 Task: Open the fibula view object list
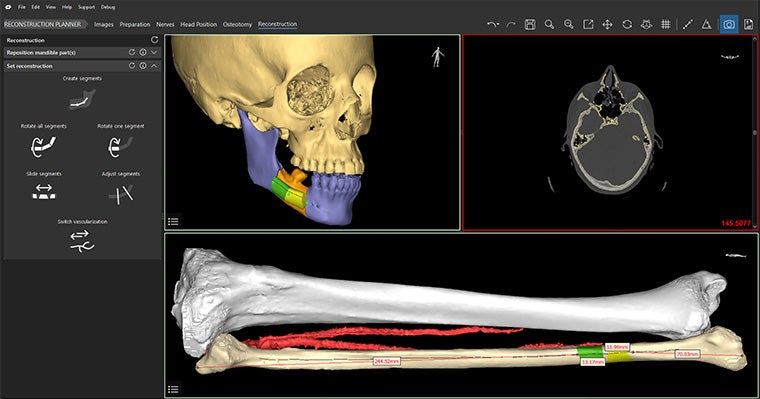pos(173,389)
